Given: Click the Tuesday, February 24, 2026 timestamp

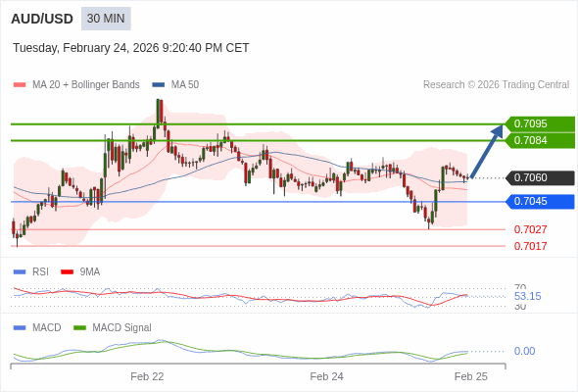Looking at the screenshot, I should pos(131,48).
